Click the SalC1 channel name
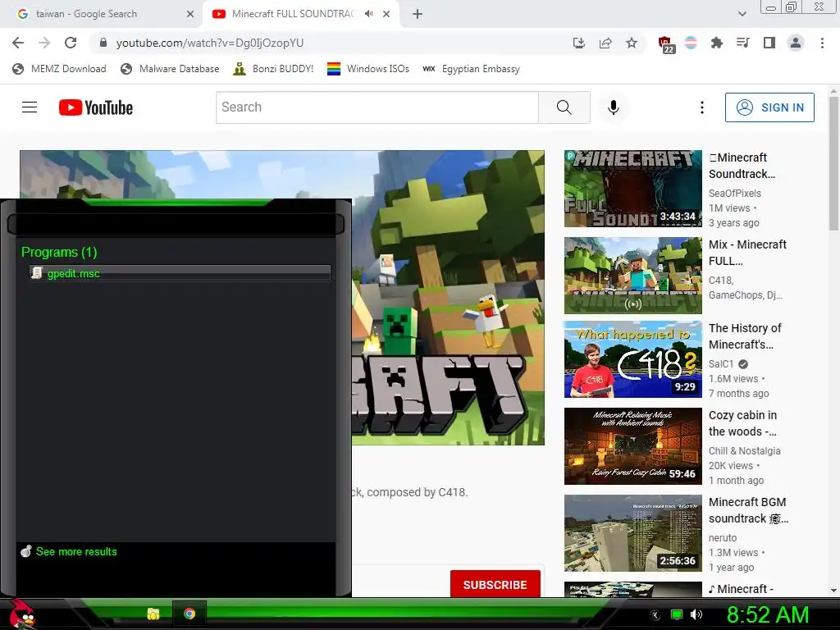Image resolution: width=840 pixels, height=630 pixels. (x=720, y=363)
